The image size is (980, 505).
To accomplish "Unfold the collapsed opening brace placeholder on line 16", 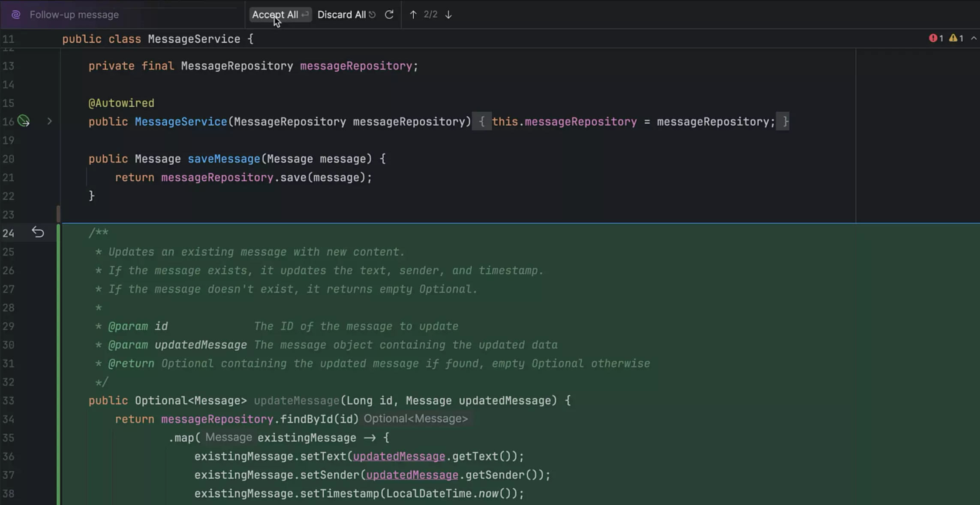I will pyautogui.click(x=481, y=122).
